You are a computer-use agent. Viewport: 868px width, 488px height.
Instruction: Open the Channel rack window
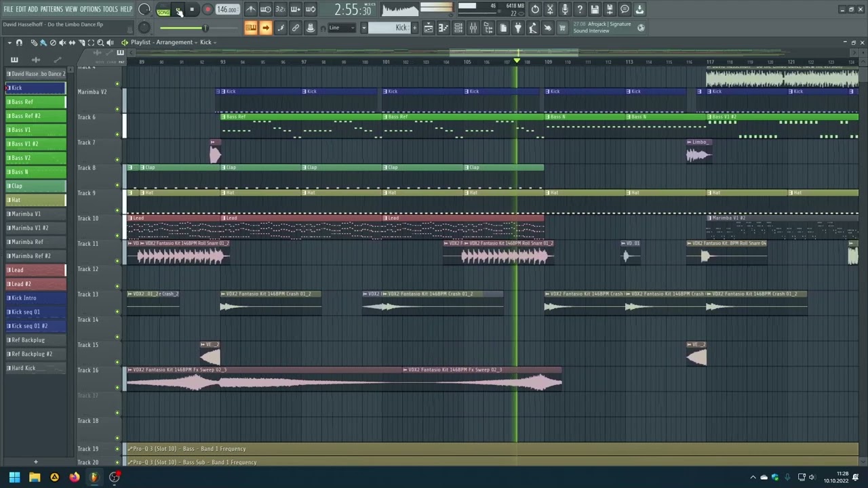coord(458,28)
